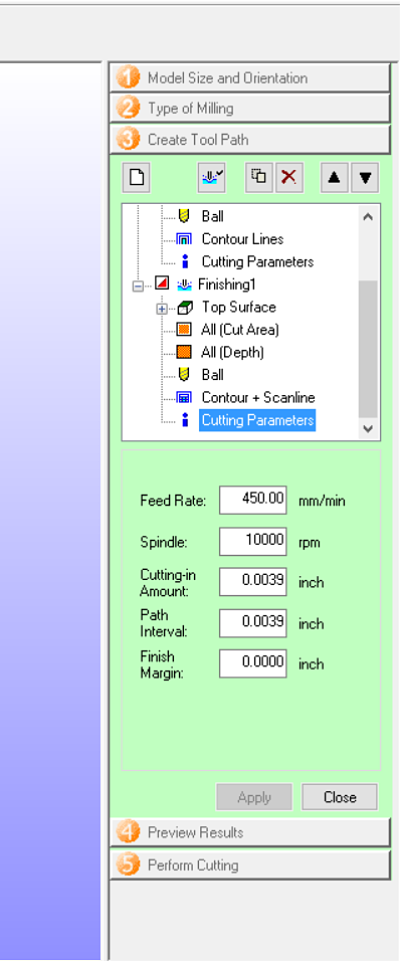Move the process down with the down arrow button
The height and width of the screenshot is (961, 400).
click(x=365, y=178)
